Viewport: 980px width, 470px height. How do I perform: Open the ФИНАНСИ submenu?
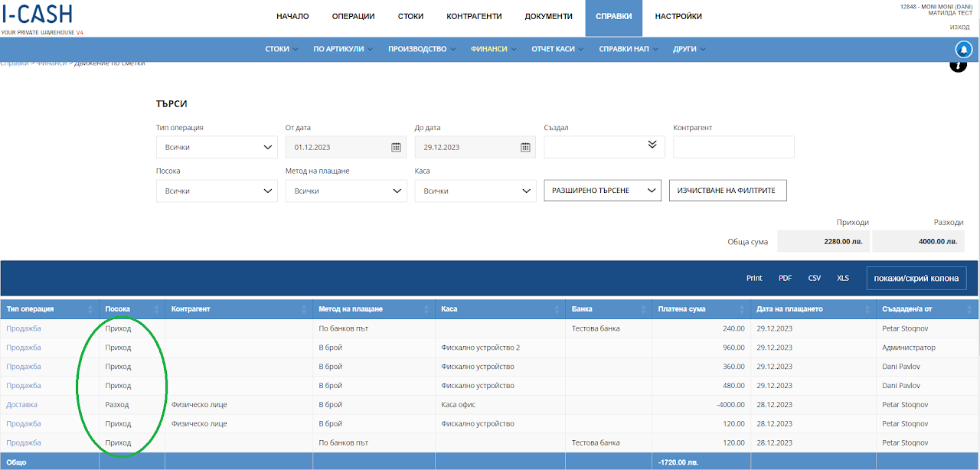pyautogui.click(x=493, y=49)
